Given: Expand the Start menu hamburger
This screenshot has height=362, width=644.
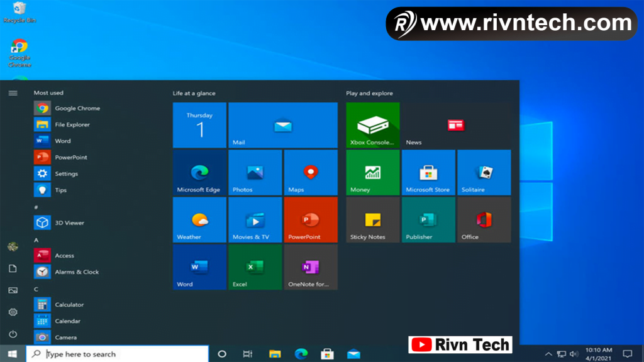Looking at the screenshot, I should pyautogui.click(x=13, y=93).
